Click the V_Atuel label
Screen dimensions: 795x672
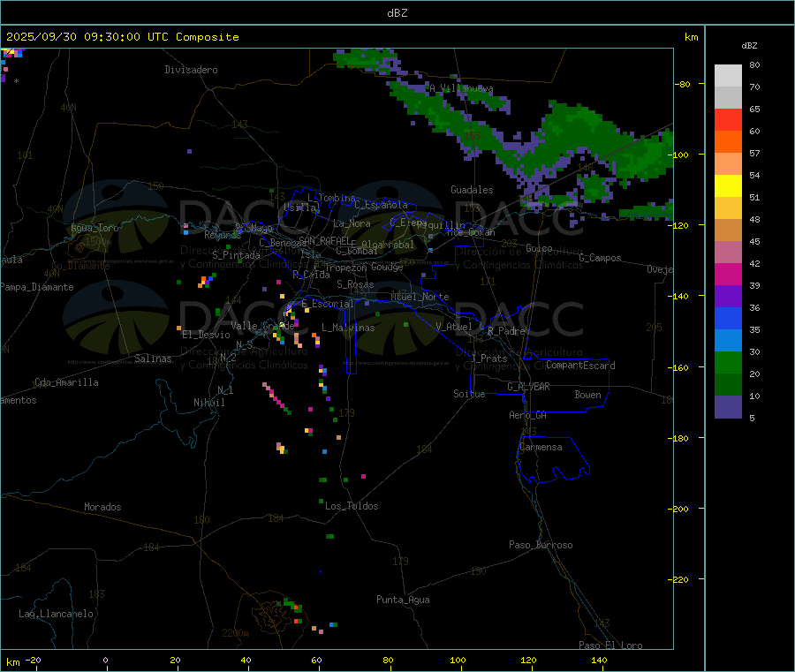454,327
